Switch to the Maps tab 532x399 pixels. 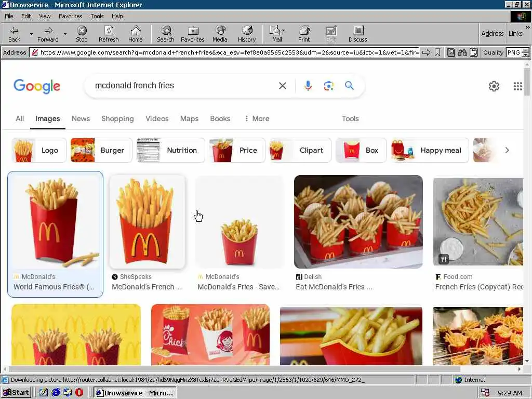tap(189, 119)
